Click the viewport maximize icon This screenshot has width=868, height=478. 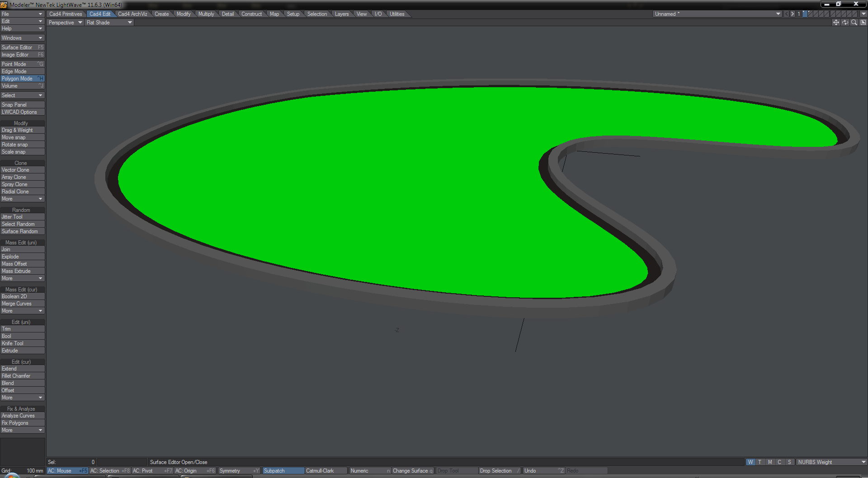[x=863, y=23]
